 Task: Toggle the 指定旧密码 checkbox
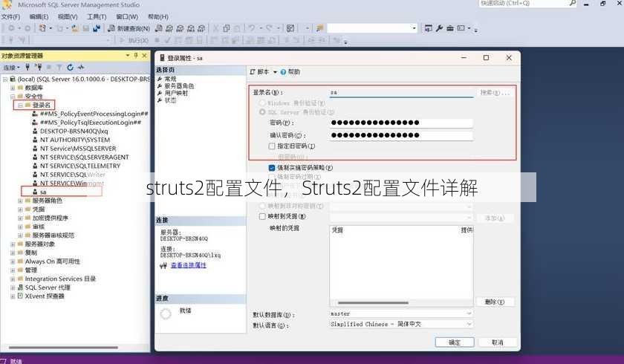coord(272,146)
